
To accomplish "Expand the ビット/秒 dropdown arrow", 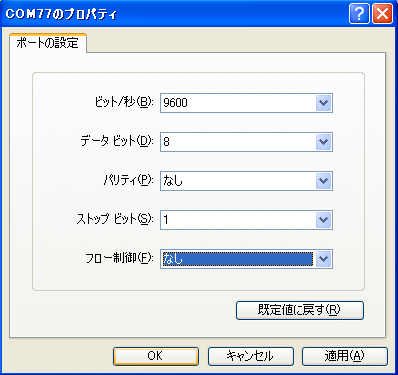I will 323,103.
